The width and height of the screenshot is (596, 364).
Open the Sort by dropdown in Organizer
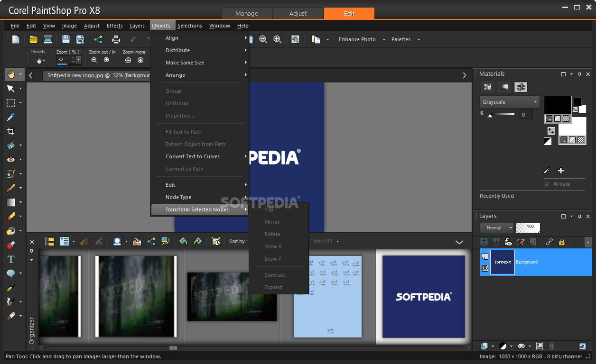tap(237, 241)
